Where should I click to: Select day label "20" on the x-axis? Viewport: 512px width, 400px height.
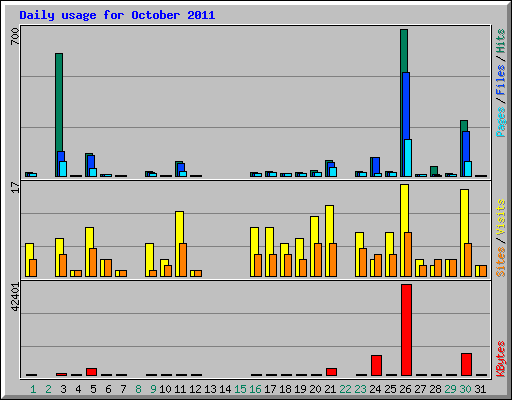point(315,389)
